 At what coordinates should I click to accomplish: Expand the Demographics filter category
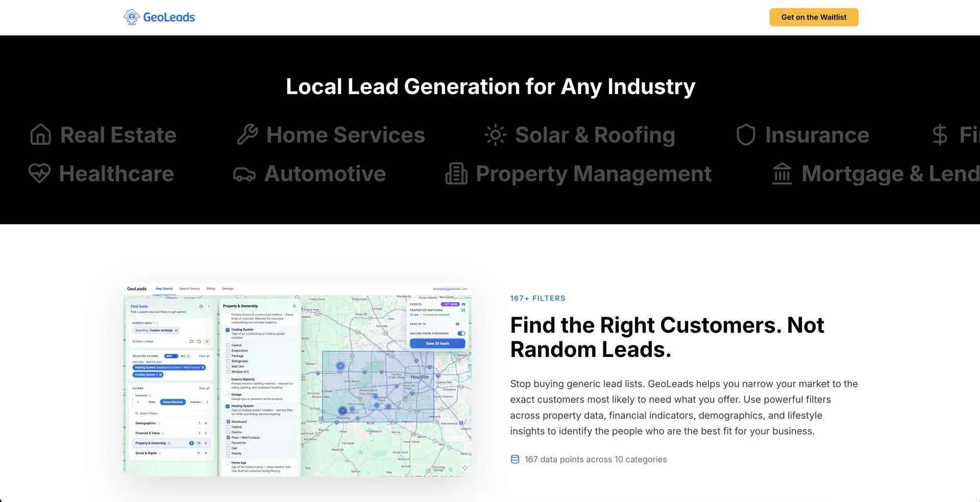tap(171, 423)
